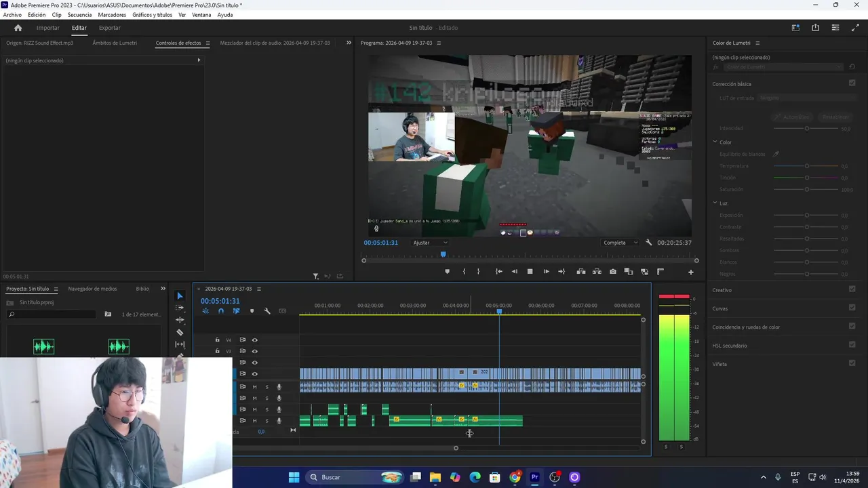Screen dimensions: 868x488
Task: Toggle V4 track output eye
Action: tap(255, 340)
